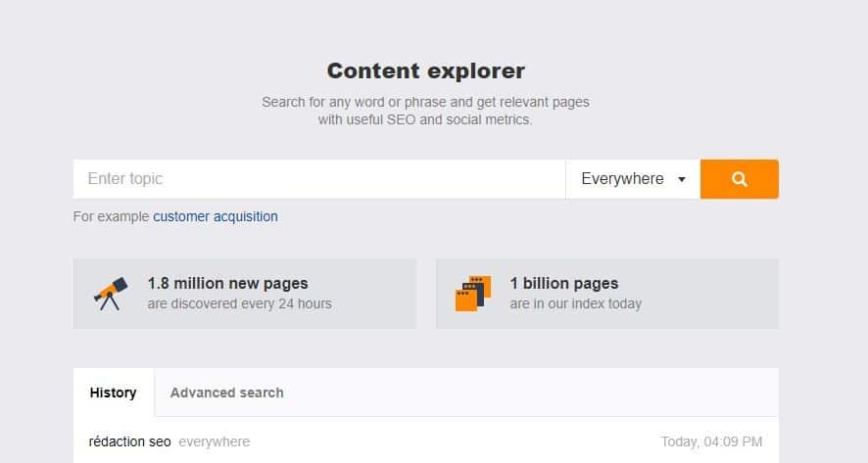Screen dimensions: 868x463
Task: Click the Content explorer page title
Action: point(426,70)
